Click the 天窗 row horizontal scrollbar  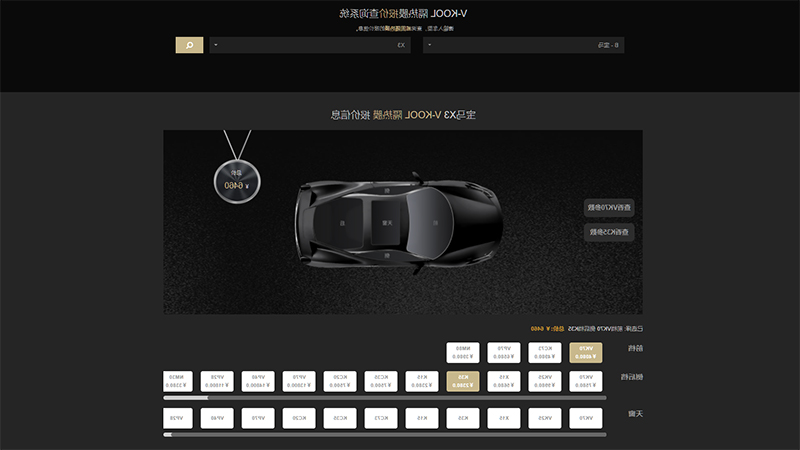click(385, 435)
